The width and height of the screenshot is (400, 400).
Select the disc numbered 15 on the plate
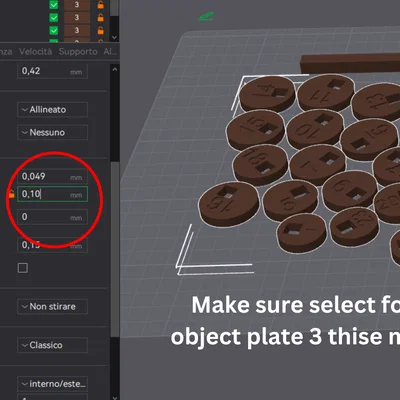pyautogui.click(x=255, y=130)
